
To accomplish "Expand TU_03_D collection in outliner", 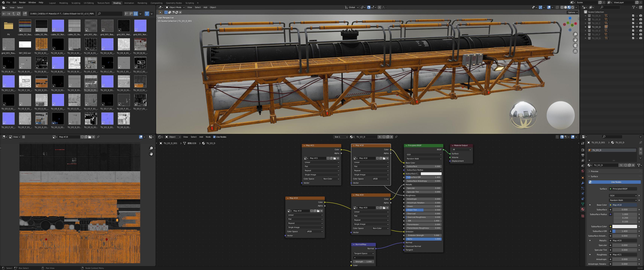I will 586,27.
